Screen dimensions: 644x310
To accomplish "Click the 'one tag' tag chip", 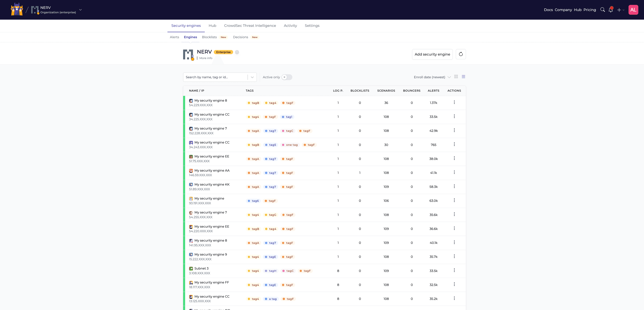I will tap(290, 145).
